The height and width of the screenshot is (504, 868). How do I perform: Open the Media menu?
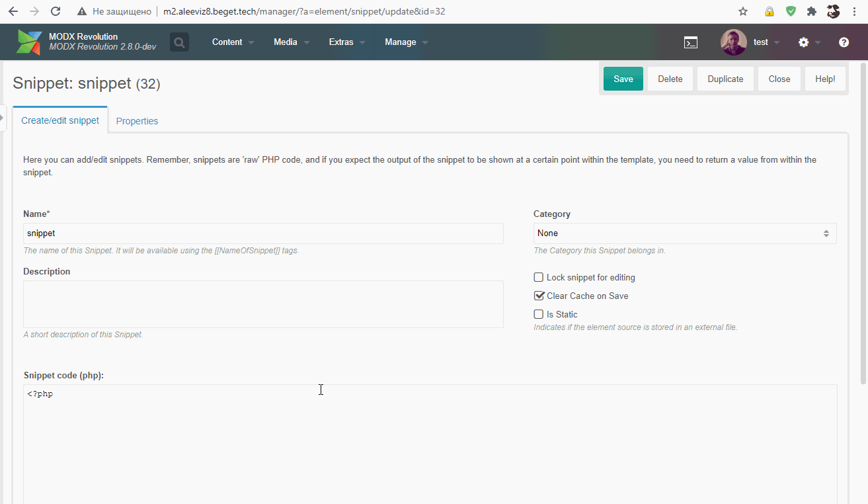pyautogui.click(x=292, y=42)
